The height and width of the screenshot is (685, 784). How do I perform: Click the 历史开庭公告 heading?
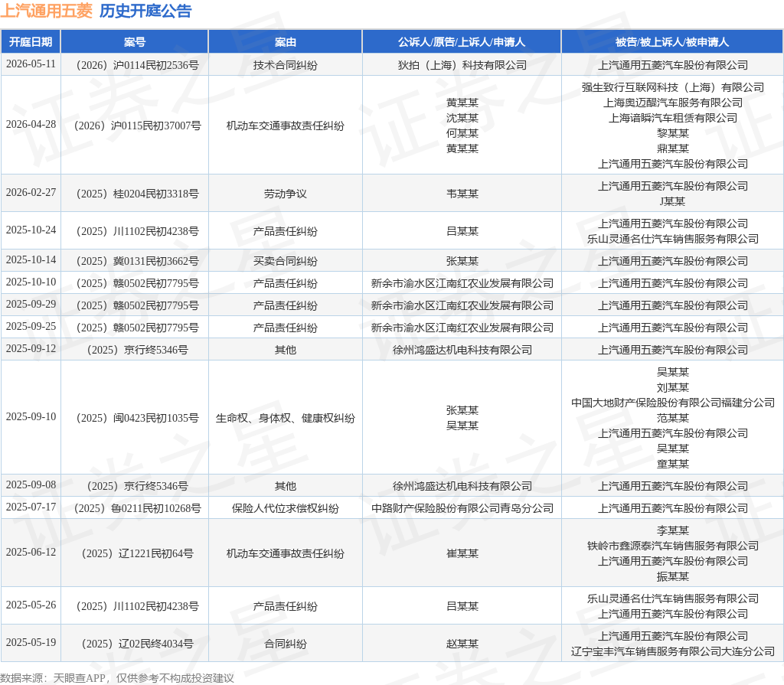click(x=145, y=11)
